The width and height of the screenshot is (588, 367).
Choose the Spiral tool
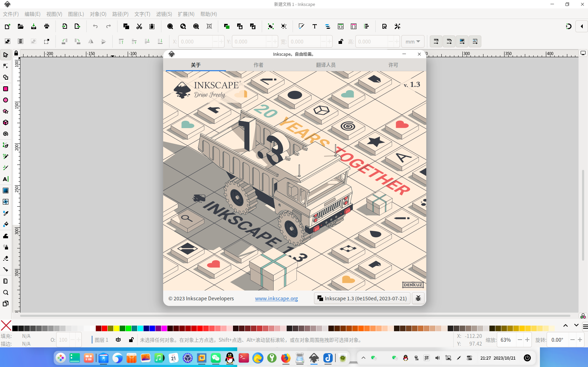pos(6,134)
